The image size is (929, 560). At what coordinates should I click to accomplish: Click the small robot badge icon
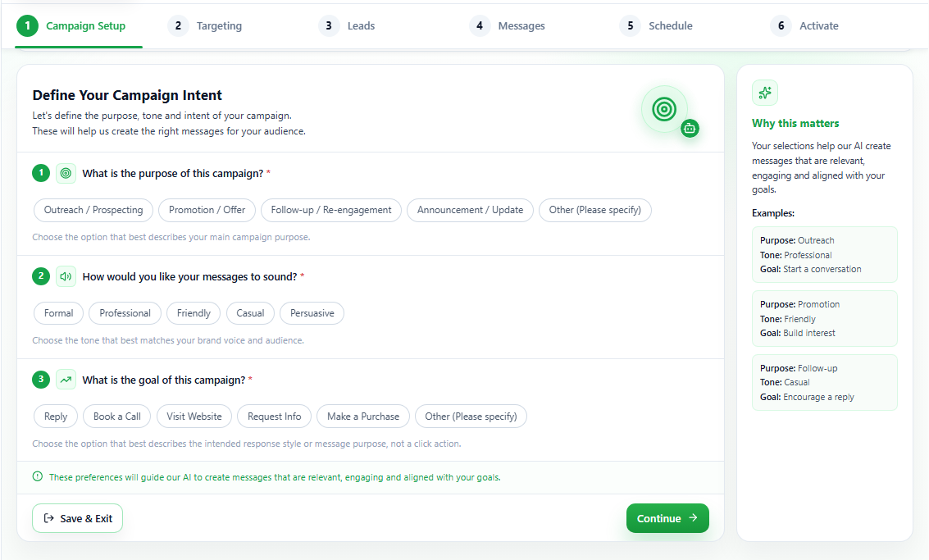pyautogui.click(x=690, y=128)
